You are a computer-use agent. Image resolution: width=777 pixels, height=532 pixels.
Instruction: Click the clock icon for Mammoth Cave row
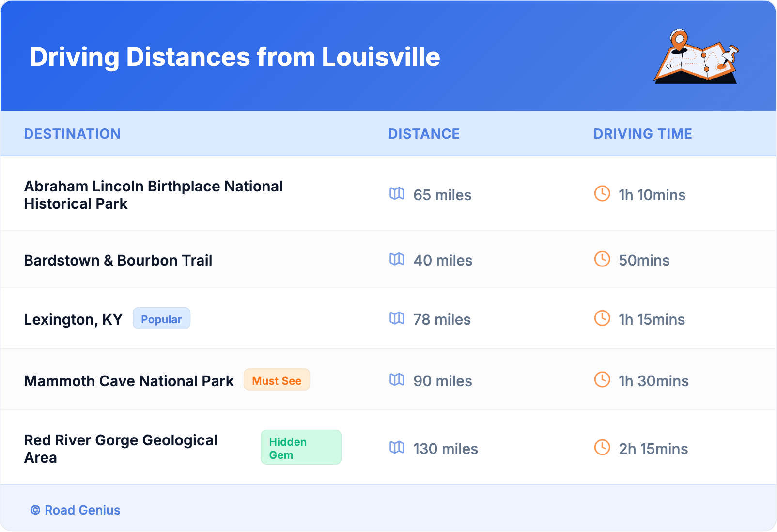tap(602, 381)
